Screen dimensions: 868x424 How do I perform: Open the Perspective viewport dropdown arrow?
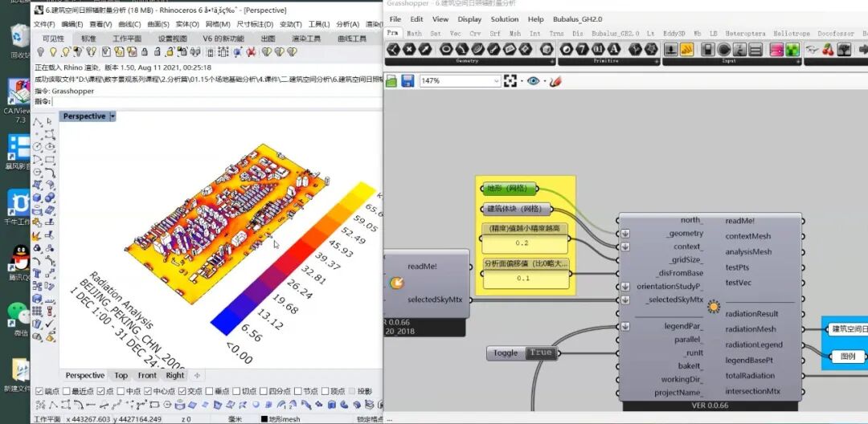coord(113,116)
